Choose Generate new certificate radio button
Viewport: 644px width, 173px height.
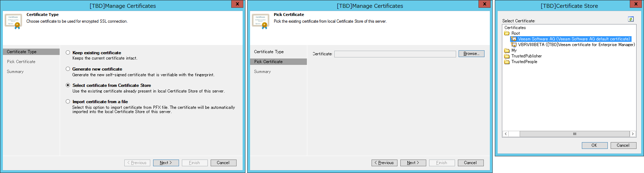pyautogui.click(x=68, y=69)
